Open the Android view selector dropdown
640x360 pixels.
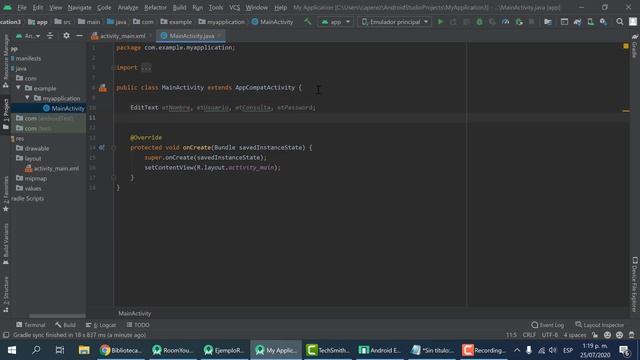(28, 36)
